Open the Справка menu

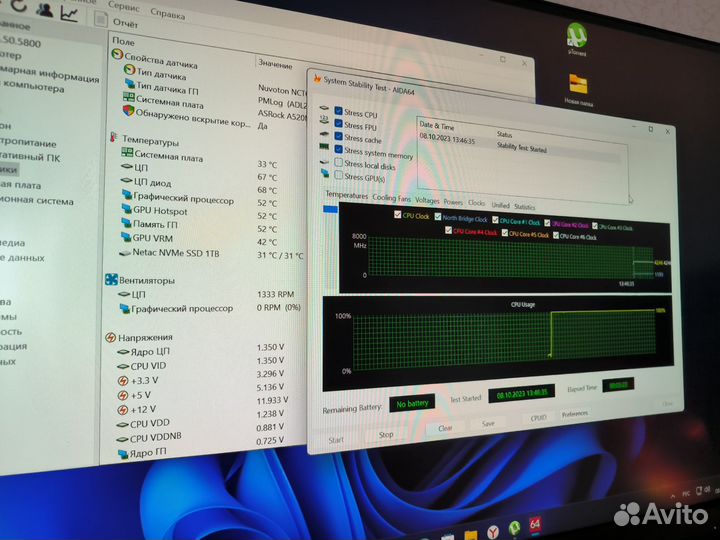(168, 14)
